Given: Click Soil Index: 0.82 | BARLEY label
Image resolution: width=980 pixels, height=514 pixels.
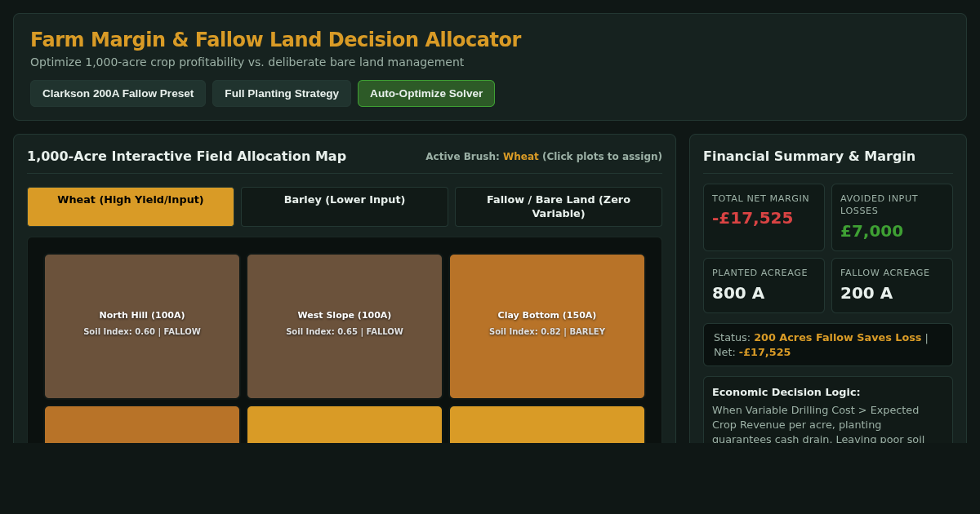Looking at the screenshot, I should [547, 332].
